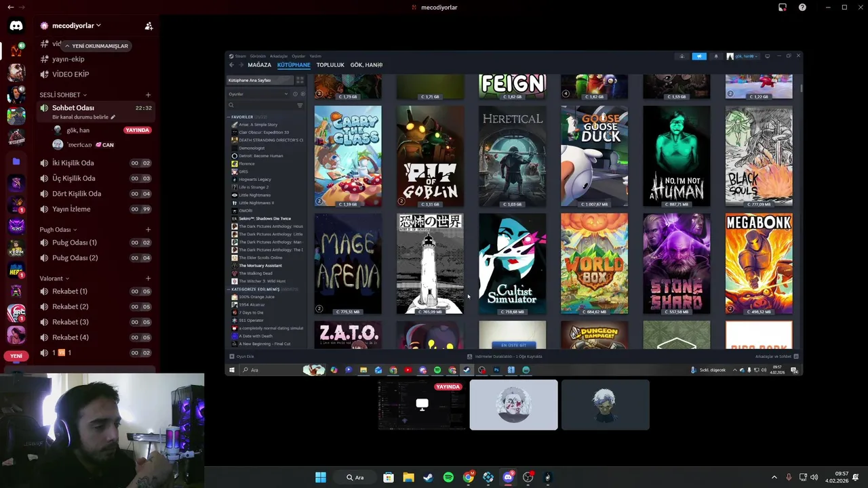Click Oyun Ekle add game button in Steam
Viewport: 868px width, 488px height.
(241, 357)
